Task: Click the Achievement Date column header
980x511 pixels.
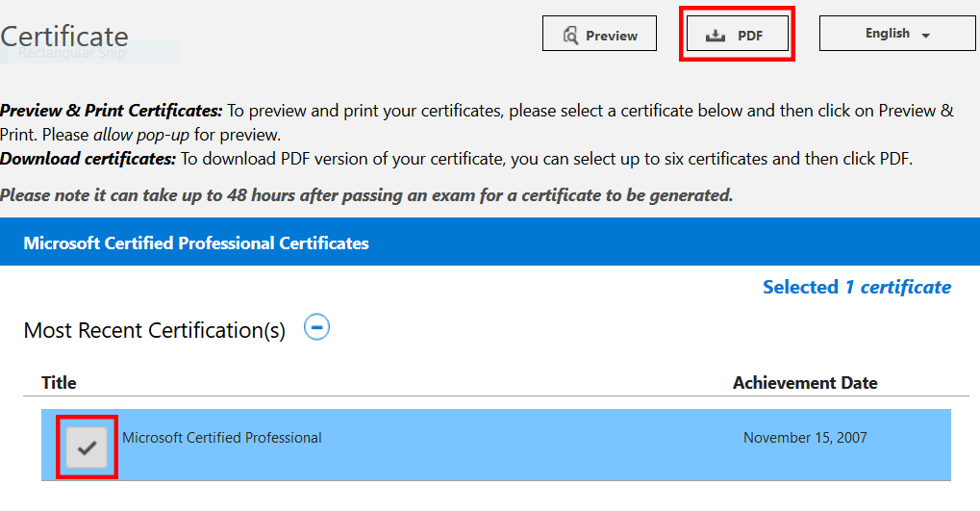Action: [804, 382]
